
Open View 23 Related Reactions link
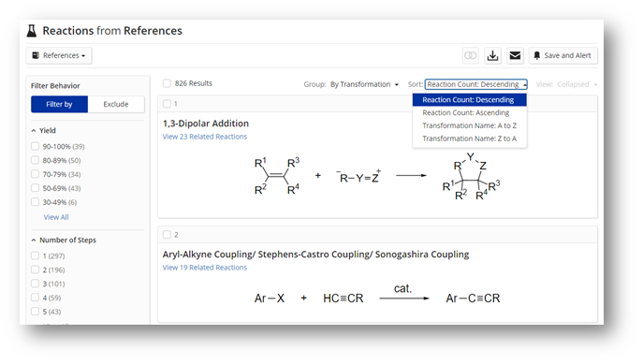(x=205, y=137)
